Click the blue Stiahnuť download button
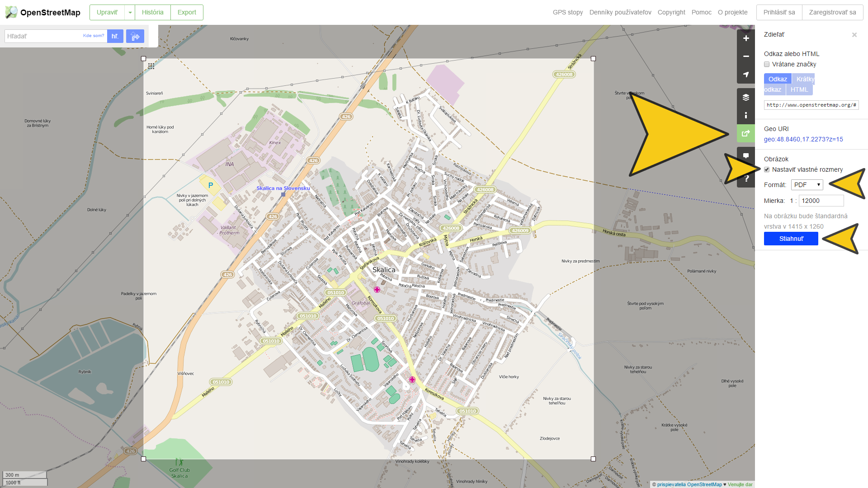Screen dimensions: 868x488 click(x=791, y=239)
